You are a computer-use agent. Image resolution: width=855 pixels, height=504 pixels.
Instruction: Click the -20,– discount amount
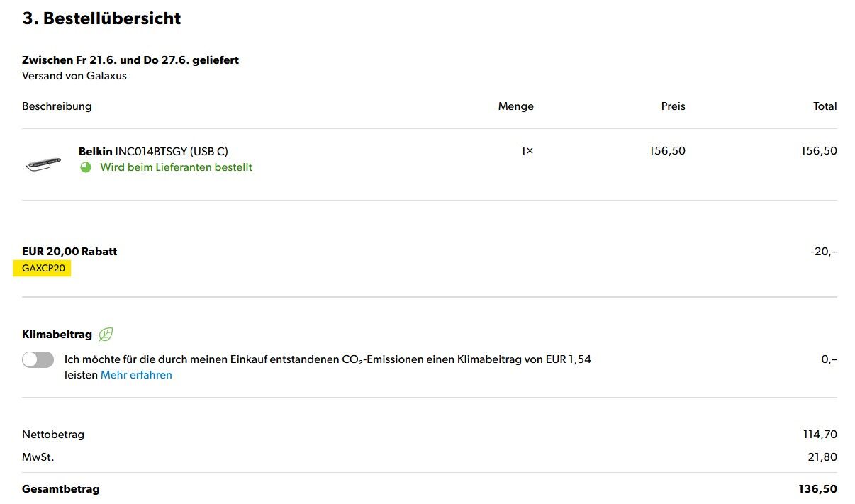coord(824,252)
